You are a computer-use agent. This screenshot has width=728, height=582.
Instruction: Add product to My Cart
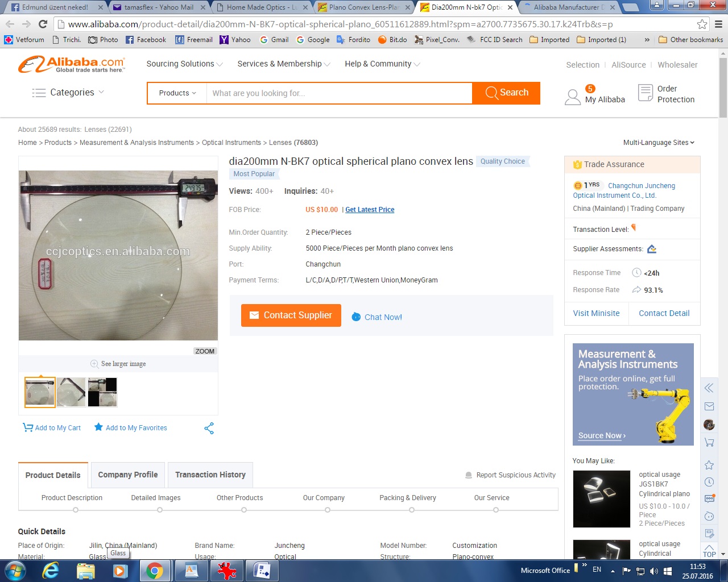[x=52, y=427]
